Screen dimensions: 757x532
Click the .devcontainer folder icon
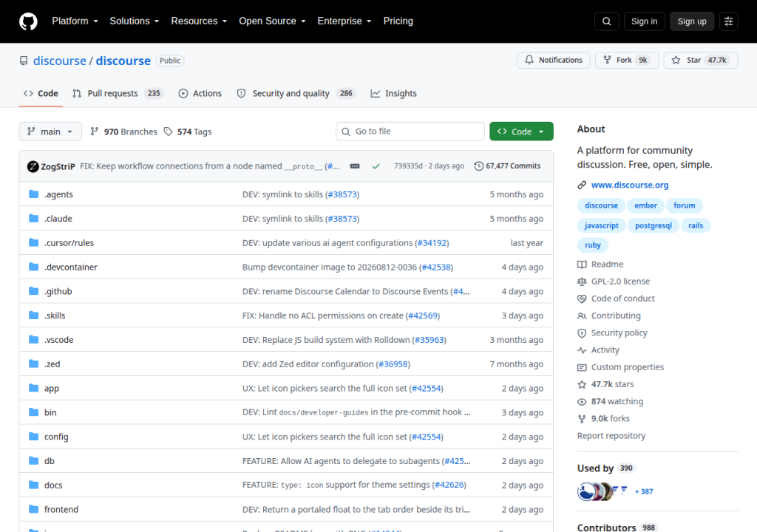click(34, 267)
